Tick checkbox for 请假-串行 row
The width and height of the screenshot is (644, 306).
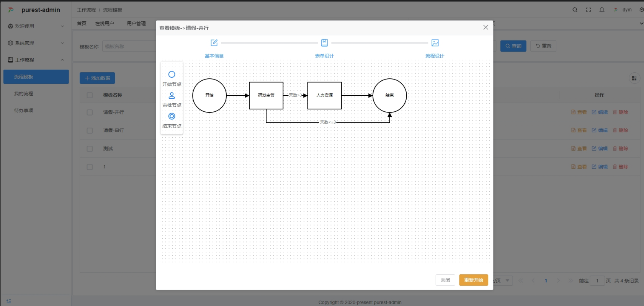click(x=90, y=130)
